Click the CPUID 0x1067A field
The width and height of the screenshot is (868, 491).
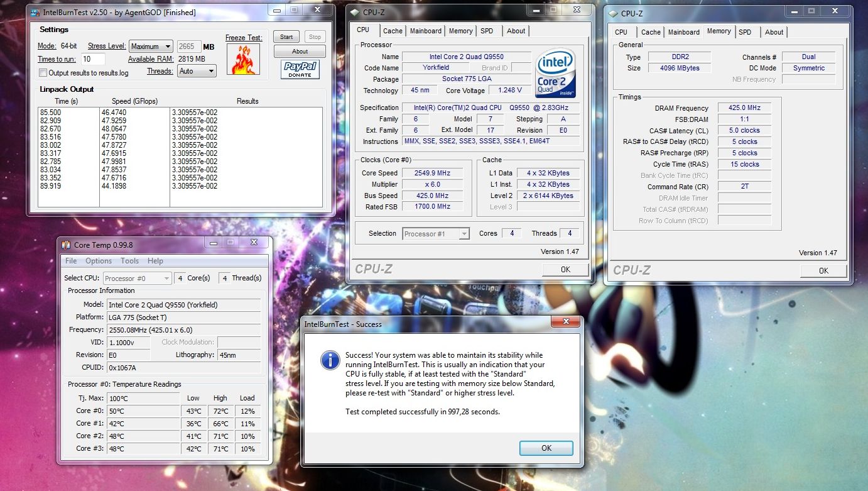pyautogui.click(x=183, y=367)
